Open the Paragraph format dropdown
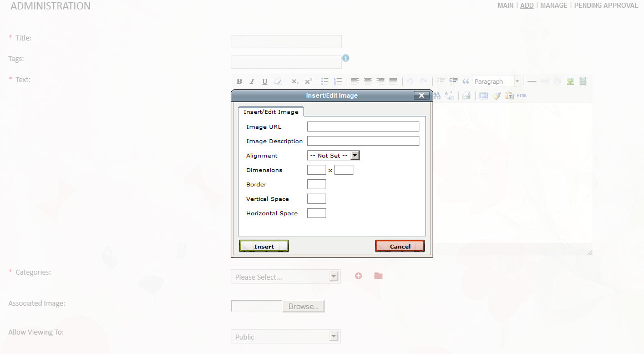Screen dimensions: 644x354 point(496,82)
